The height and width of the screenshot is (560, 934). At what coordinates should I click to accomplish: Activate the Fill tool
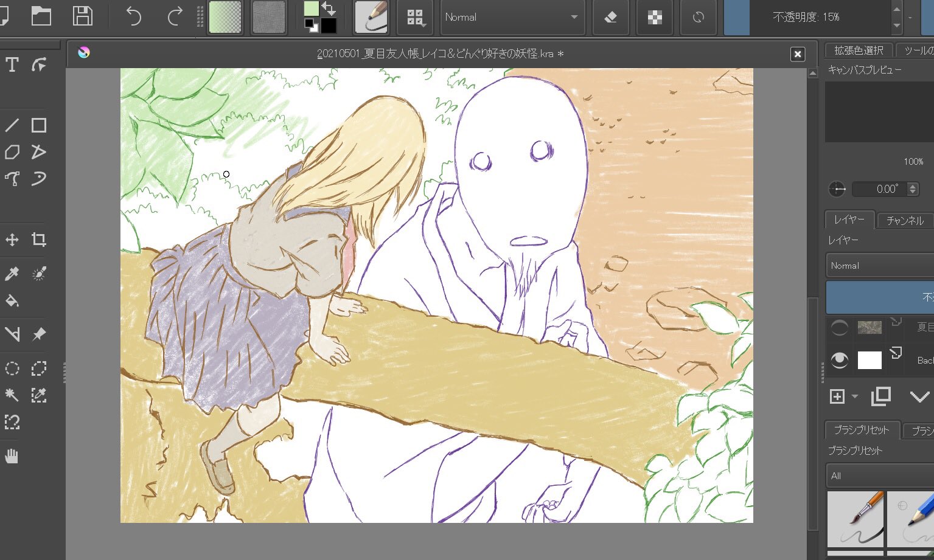11,300
